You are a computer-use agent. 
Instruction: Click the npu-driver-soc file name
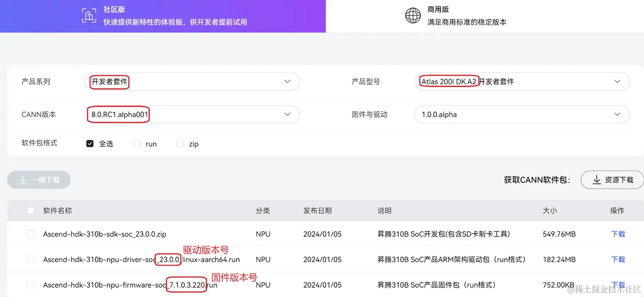pos(142,260)
